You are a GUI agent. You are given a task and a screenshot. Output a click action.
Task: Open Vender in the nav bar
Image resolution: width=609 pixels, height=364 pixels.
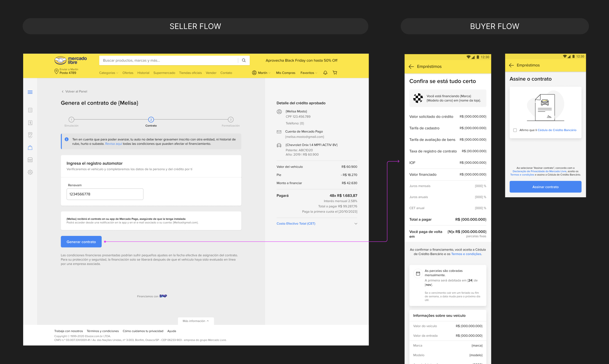pyautogui.click(x=211, y=73)
